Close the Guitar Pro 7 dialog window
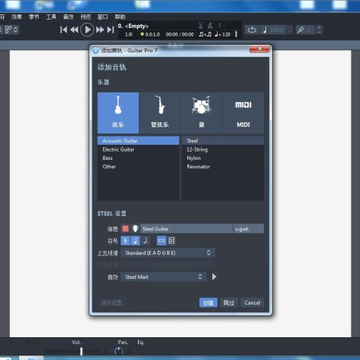 click(259, 50)
